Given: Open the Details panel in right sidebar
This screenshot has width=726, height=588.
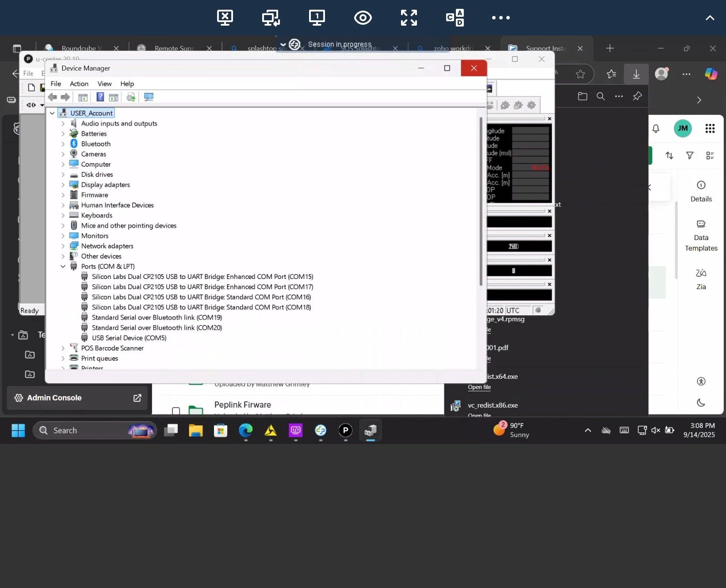Looking at the screenshot, I should coord(701,191).
